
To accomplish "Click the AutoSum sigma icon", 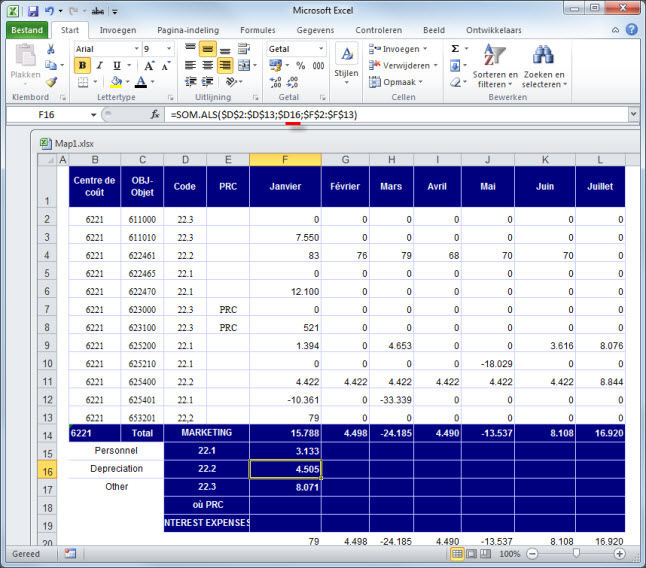I will pos(455,49).
